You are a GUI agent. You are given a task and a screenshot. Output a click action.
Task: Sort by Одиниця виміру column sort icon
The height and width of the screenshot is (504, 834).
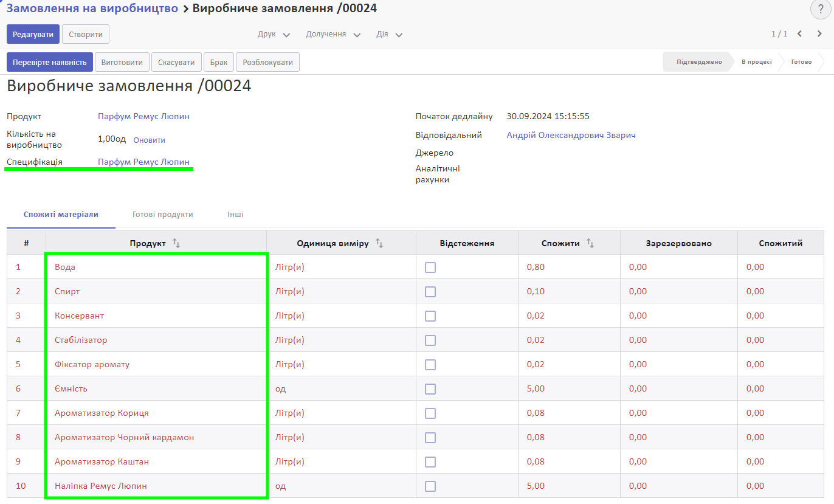tap(379, 243)
